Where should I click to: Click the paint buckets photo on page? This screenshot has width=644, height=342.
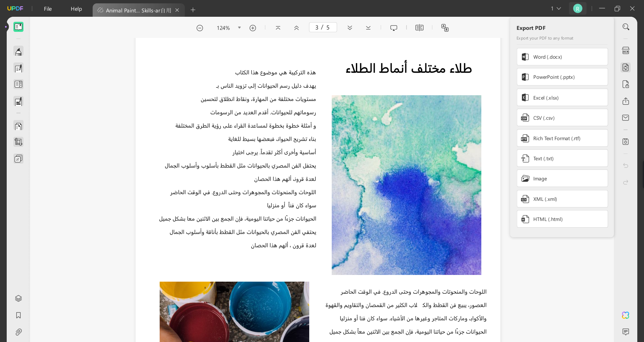point(234,312)
